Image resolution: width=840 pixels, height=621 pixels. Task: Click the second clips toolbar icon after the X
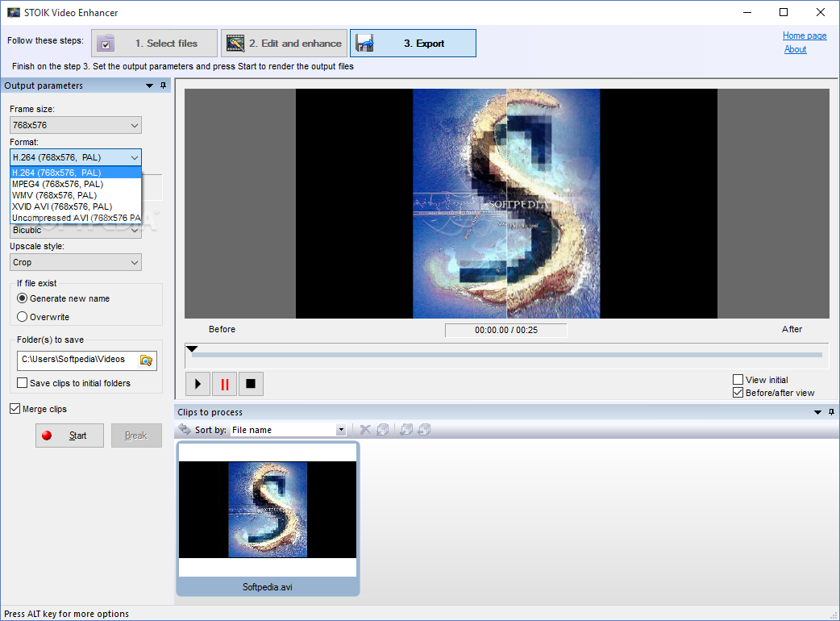(383, 430)
